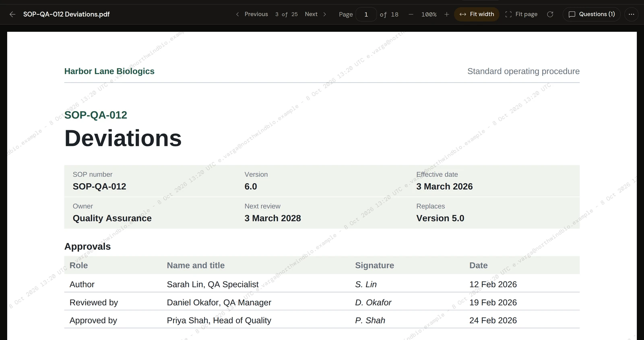Image resolution: width=644 pixels, height=340 pixels.
Task: Click the 'S. Lin' signature cell
Action: 366,284
